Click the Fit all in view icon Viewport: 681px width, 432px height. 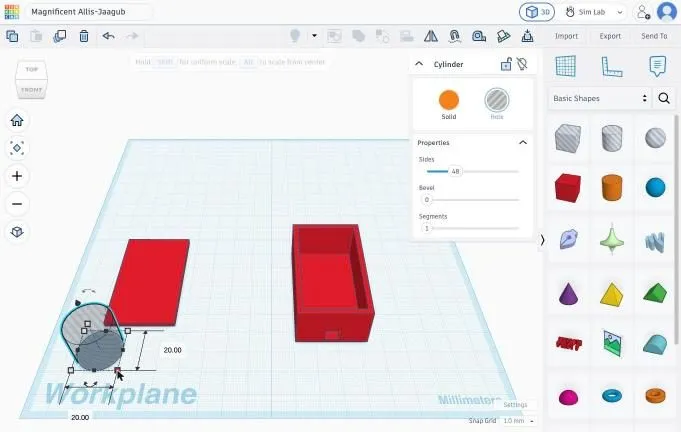click(x=17, y=148)
